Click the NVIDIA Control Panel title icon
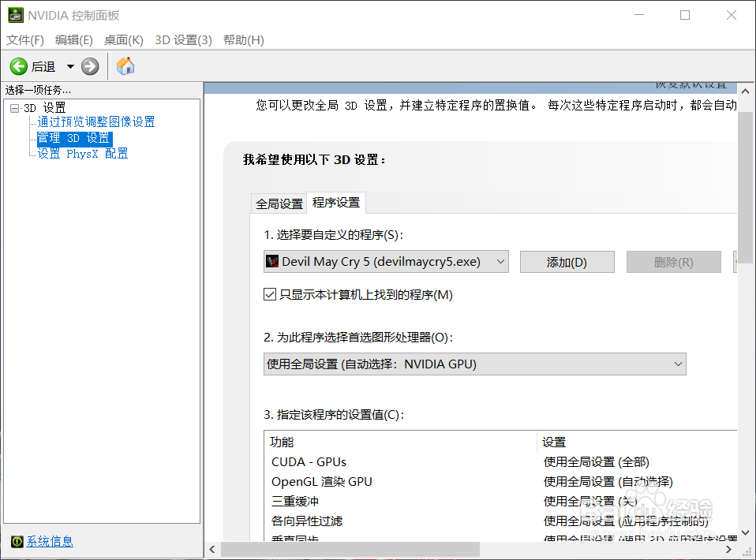The width and height of the screenshot is (756, 560). click(x=16, y=15)
